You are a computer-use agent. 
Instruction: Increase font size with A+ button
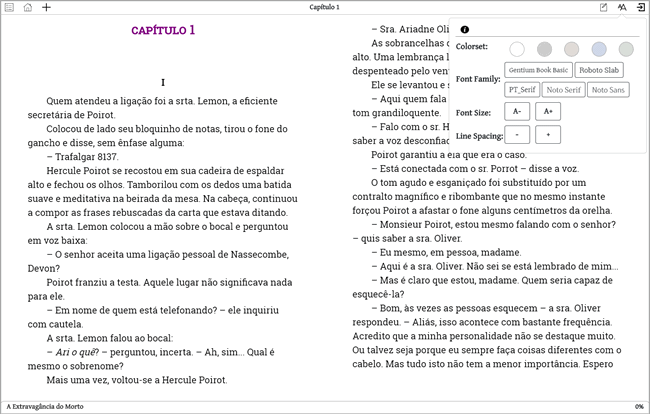coord(548,111)
